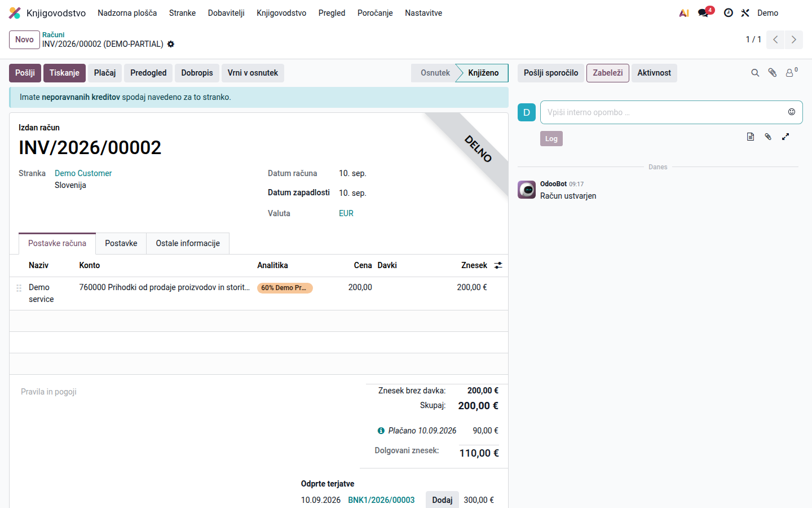Image resolution: width=812 pixels, height=508 pixels.
Task: Follow the Računi breadcrumb link
Action: pyautogui.click(x=53, y=34)
